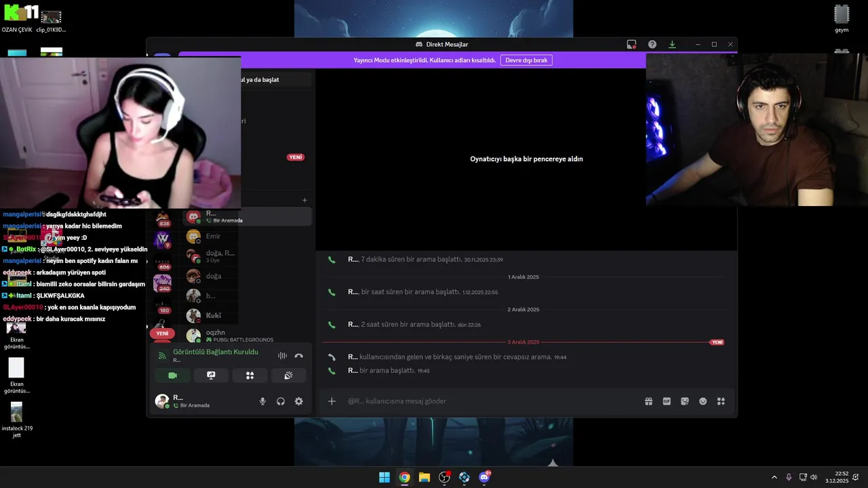Click the missed call message at 19:44
The image size is (868, 488).
tap(457, 357)
